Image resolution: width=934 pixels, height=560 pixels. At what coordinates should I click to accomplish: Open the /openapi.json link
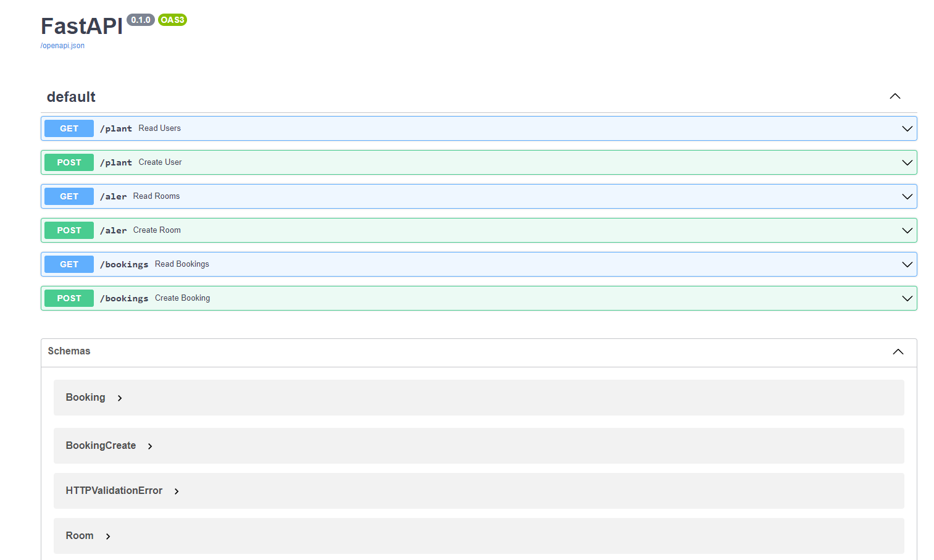point(62,45)
